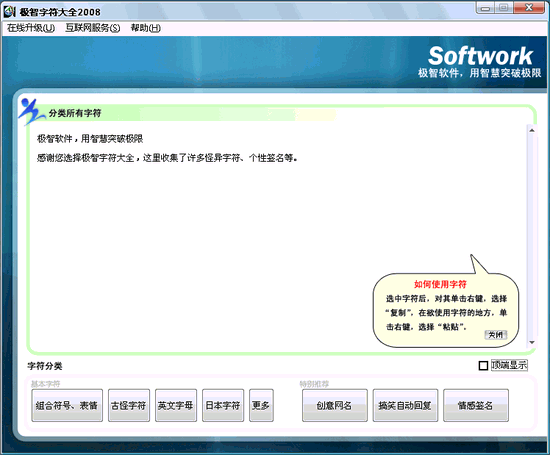Viewport: 550px width, 455px height.
Task: Click the 如何使用字符 heading text
Action: [440, 284]
